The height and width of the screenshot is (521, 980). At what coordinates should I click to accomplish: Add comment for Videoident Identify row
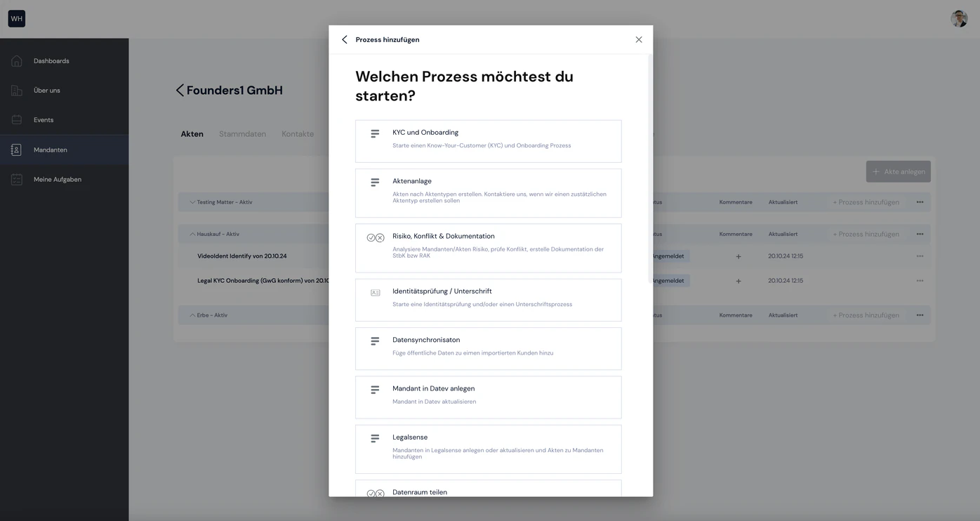tap(739, 256)
